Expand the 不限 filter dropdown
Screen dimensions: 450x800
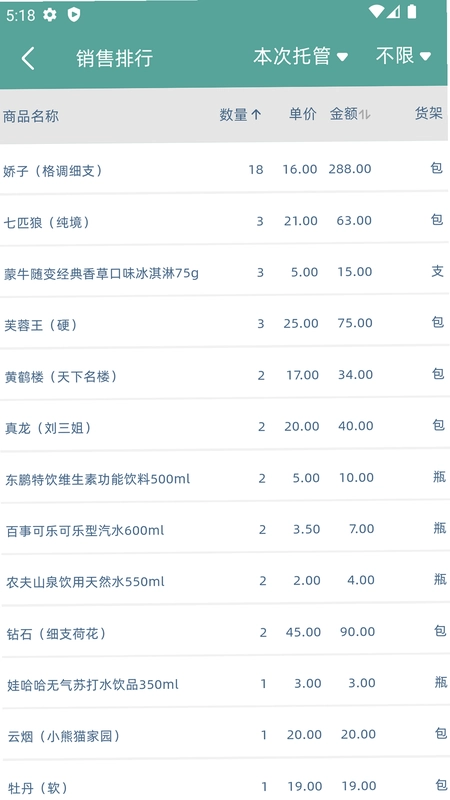click(403, 56)
